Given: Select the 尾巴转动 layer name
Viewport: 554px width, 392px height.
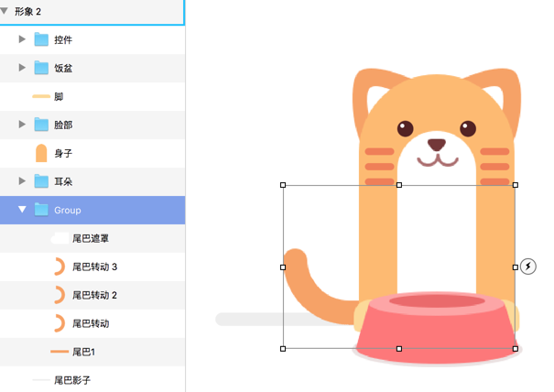Looking at the screenshot, I should [91, 323].
